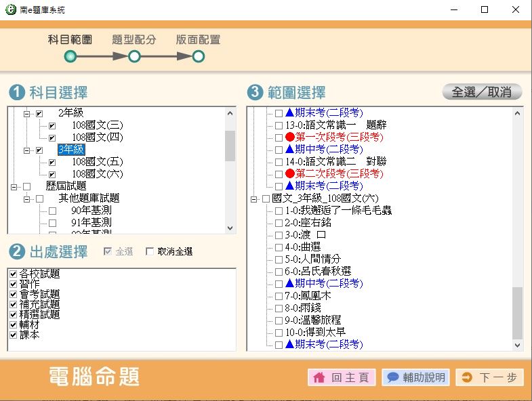Screen dimensions: 532x401
Task: Click the home icon on 回主頁
Action: pyautogui.click(x=319, y=378)
